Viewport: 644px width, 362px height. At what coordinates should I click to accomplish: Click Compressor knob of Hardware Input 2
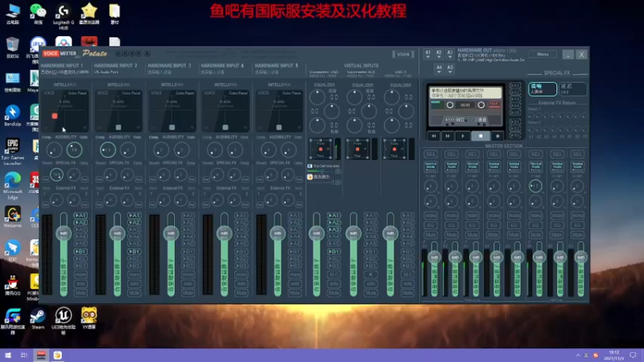[108, 150]
